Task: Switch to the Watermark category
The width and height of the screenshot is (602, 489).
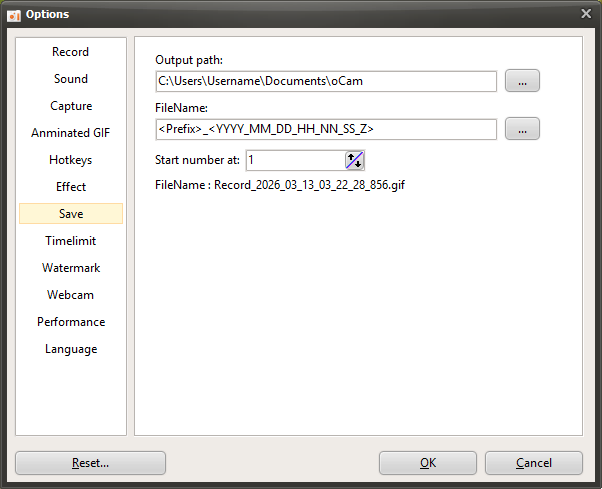Action: pyautogui.click(x=71, y=268)
